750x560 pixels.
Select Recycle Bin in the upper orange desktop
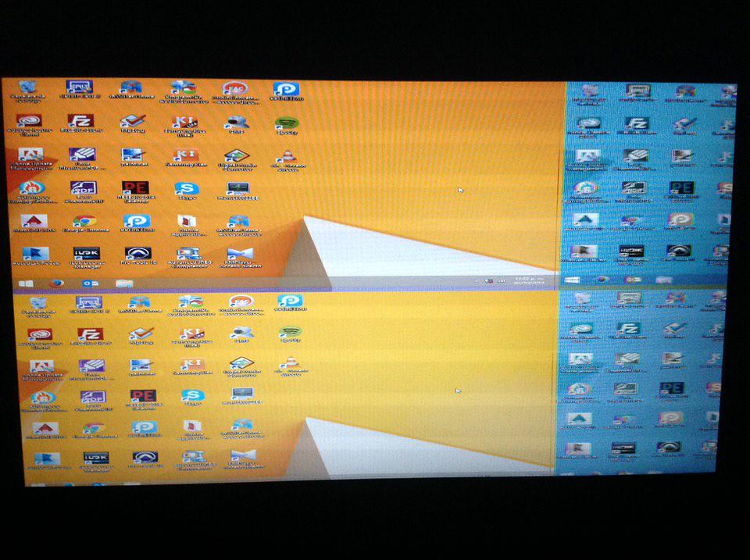(28, 88)
